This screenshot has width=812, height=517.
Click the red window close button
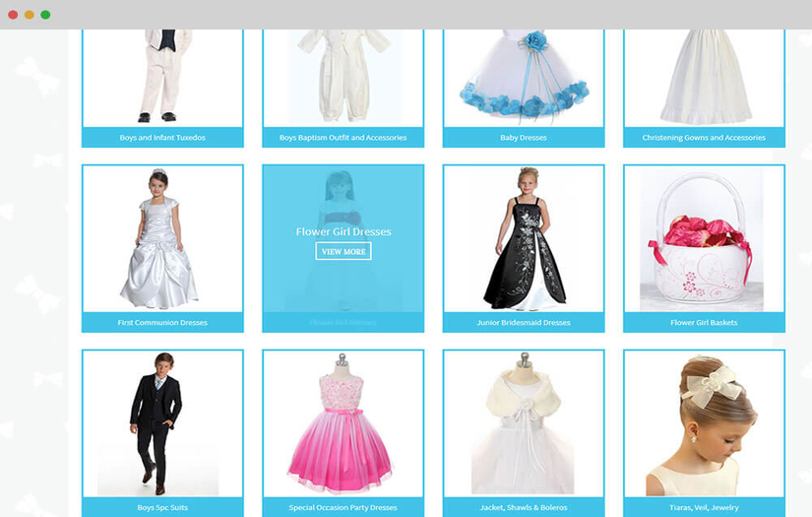tap(13, 15)
